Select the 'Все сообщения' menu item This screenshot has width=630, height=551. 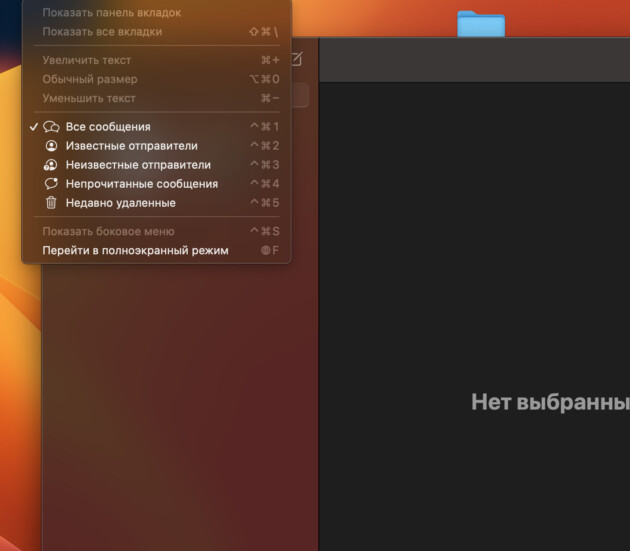(x=157, y=127)
